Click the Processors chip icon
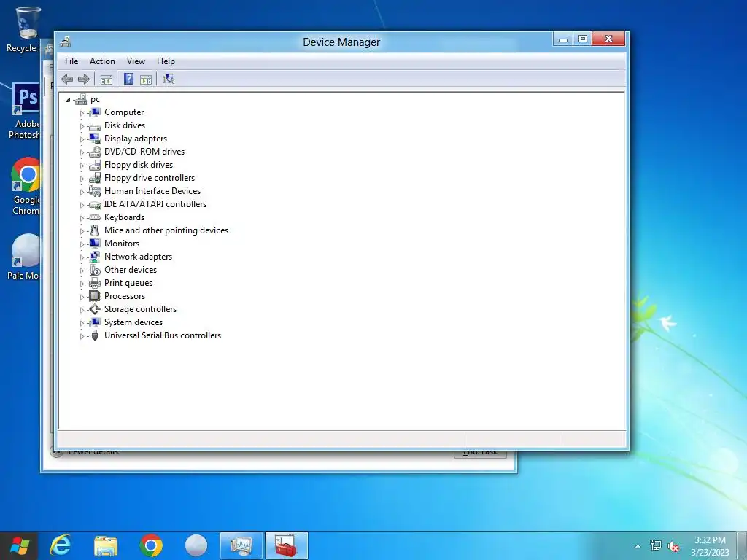 click(95, 296)
